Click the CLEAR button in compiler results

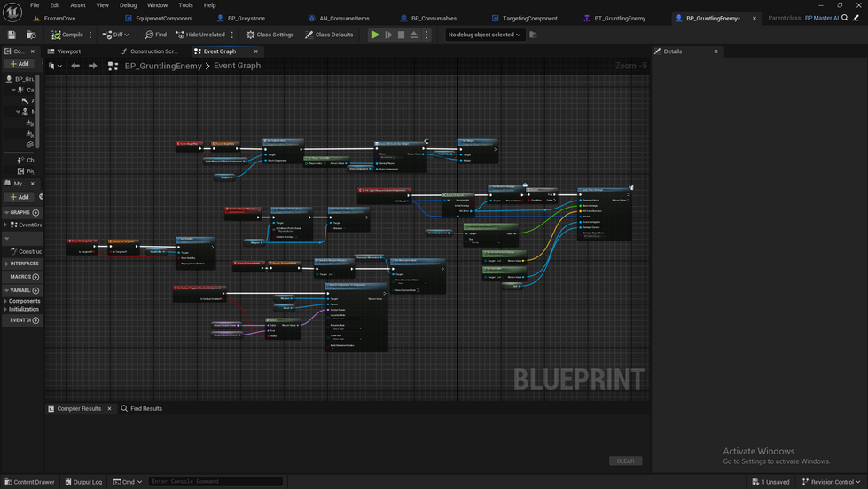coord(626,461)
